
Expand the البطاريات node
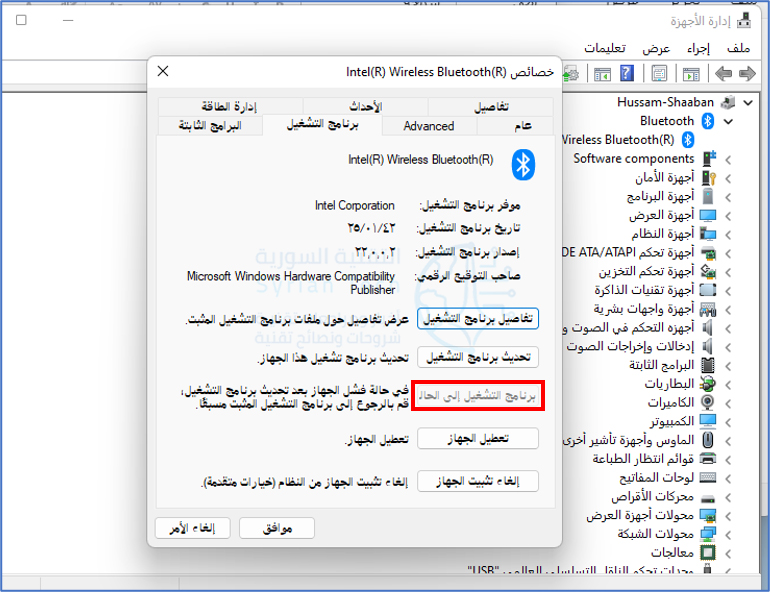728,385
